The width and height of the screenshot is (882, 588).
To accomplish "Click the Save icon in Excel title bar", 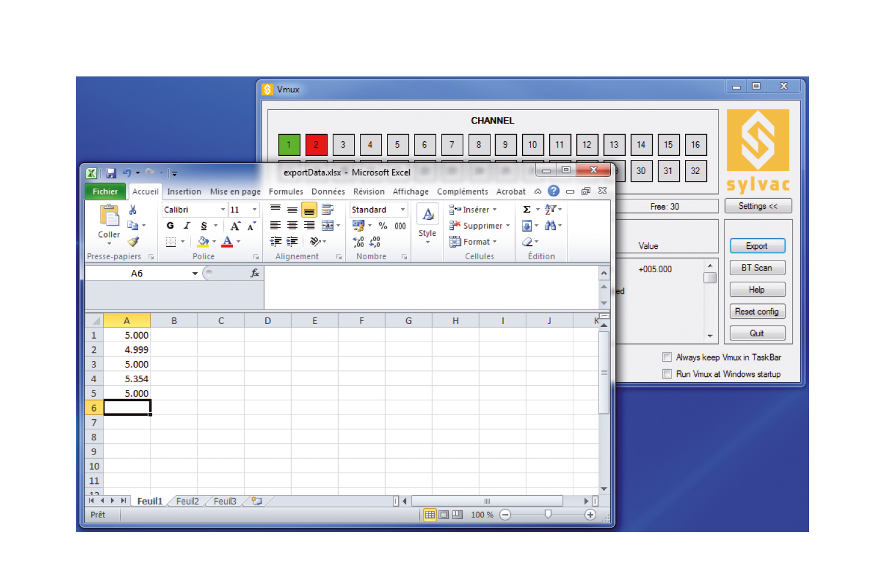I will click(111, 173).
